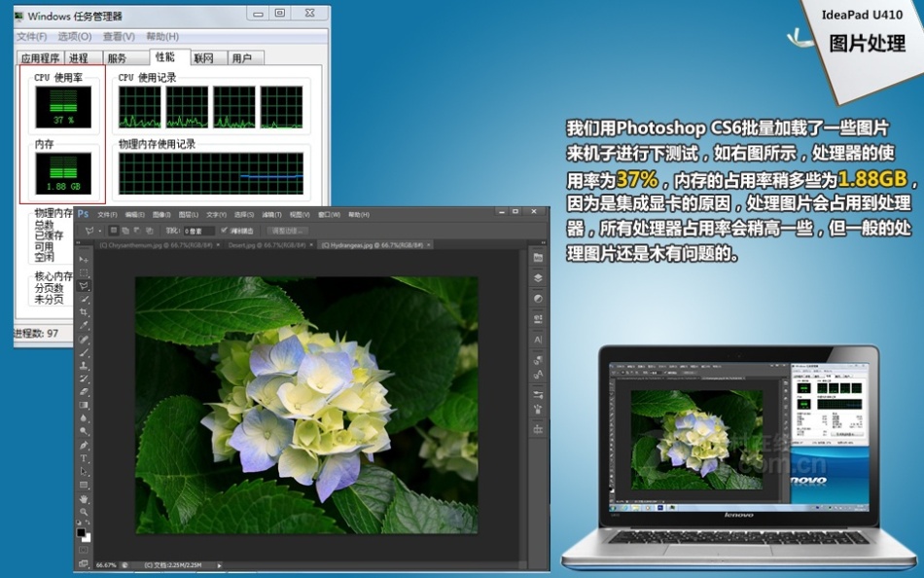The width and height of the screenshot is (924, 578).
Task: Select the Quick Selection tool
Action: point(84,299)
